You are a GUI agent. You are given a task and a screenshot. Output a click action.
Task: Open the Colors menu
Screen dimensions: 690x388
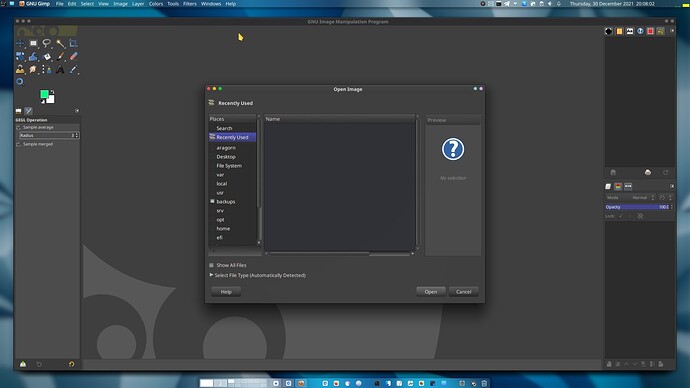[156, 4]
